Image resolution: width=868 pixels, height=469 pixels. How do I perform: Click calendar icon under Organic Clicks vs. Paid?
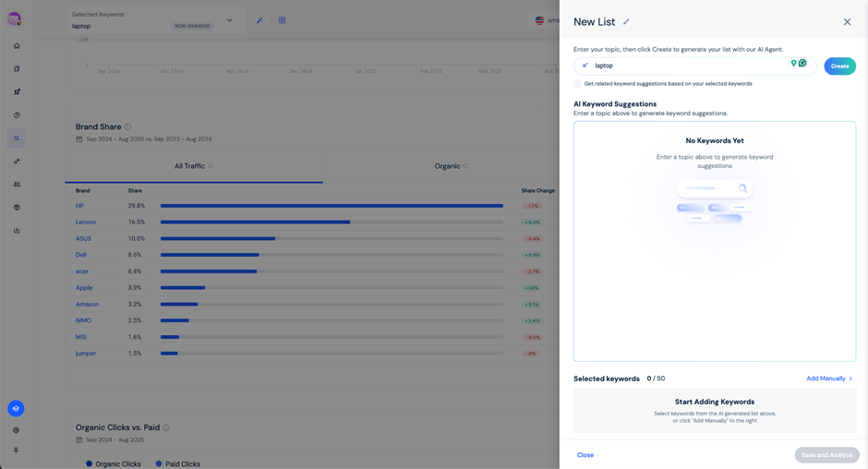pos(79,439)
